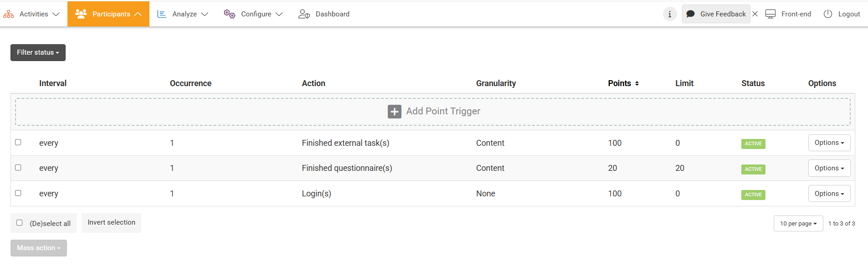Click the Activities hierarchy icon
Image resolution: width=868 pixels, height=272 pixels.
[9, 14]
